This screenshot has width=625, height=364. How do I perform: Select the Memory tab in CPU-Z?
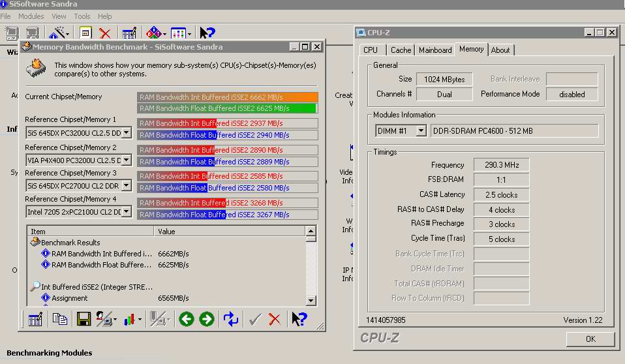tap(472, 49)
